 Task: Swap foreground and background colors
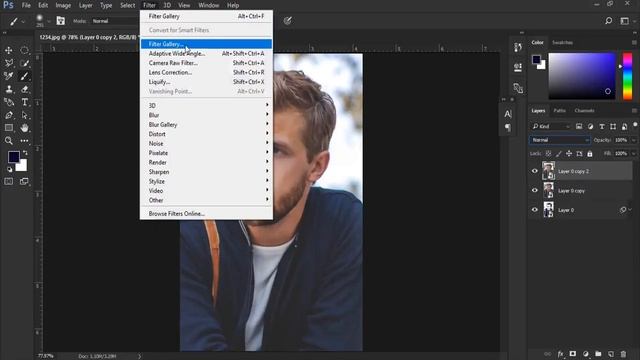[x=25, y=152]
